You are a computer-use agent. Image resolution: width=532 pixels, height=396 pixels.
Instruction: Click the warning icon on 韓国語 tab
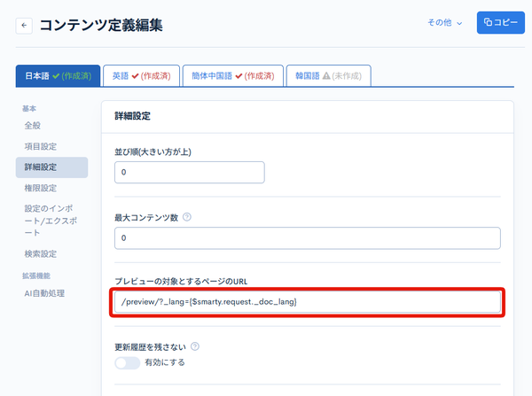point(326,75)
